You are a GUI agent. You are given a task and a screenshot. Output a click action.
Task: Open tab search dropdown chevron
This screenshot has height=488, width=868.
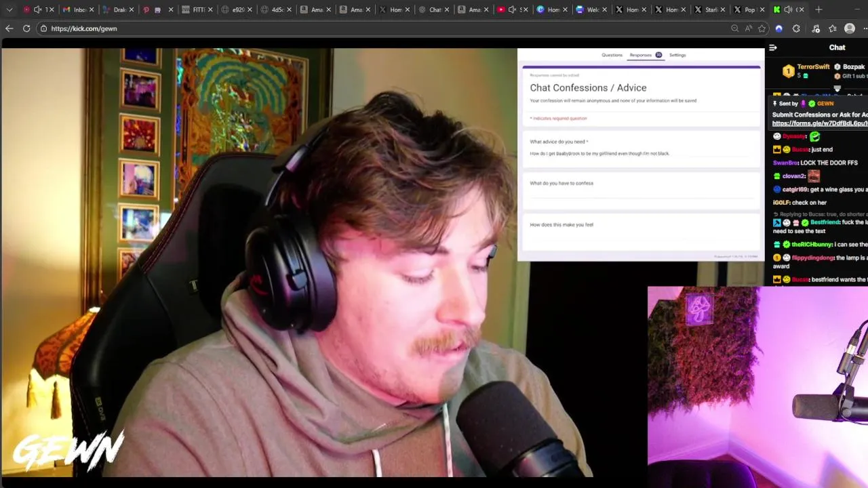tap(9, 9)
